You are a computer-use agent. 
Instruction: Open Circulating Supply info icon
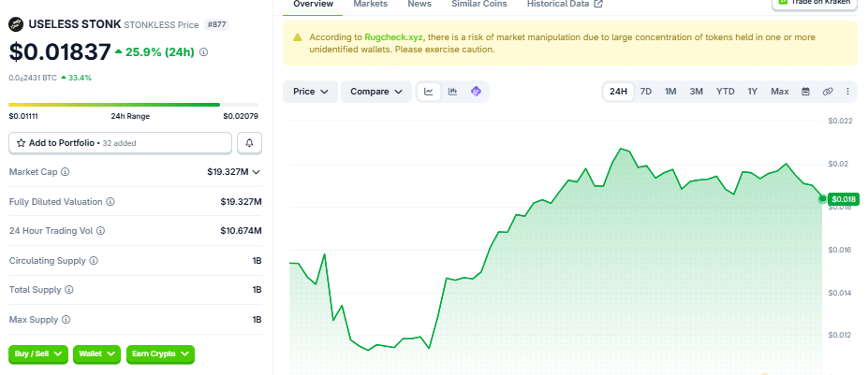(x=94, y=261)
